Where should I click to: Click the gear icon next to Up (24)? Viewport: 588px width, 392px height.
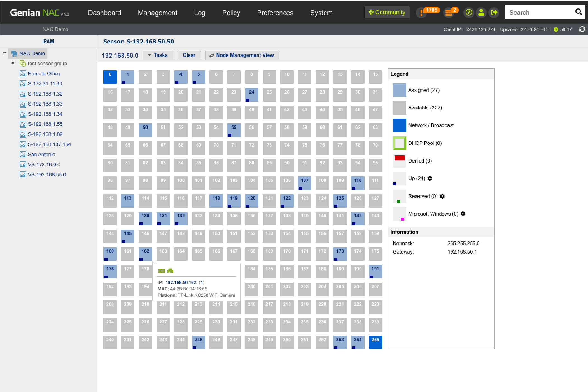[x=430, y=178]
